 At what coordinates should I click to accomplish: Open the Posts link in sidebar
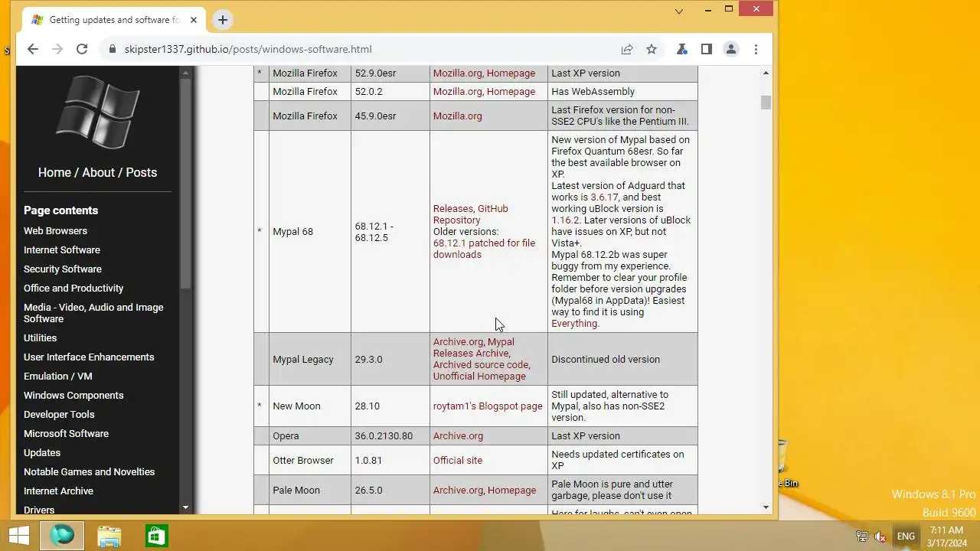pyautogui.click(x=142, y=172)
